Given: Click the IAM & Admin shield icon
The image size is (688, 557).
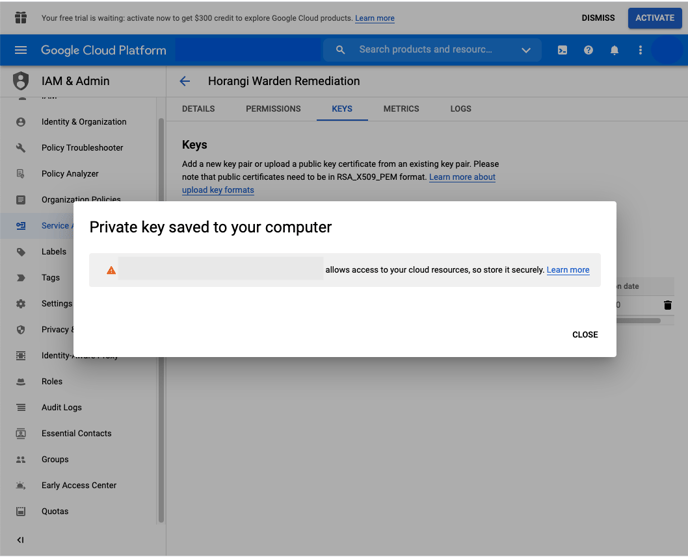Looking at the screenshot, I should coord(21,81).
